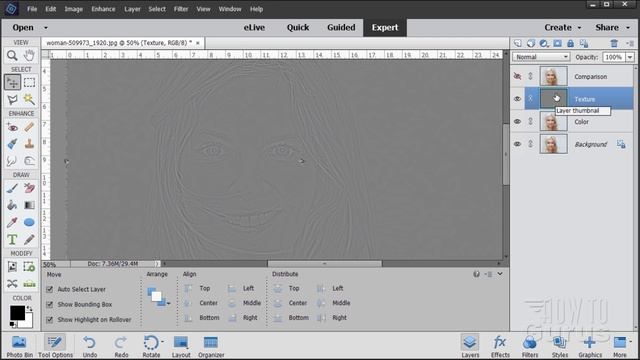Open the Layers panel flyout menu
Viewport: 640px width, 360px height.
tap(630, 43)
